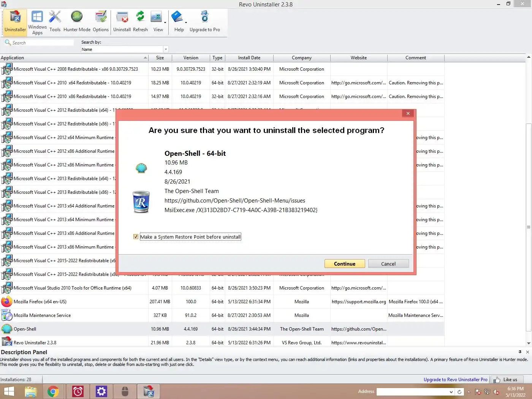532x399 pixels.
Task: Click Upgrade to Pro toolbar icon
Action: coord(205,22)
